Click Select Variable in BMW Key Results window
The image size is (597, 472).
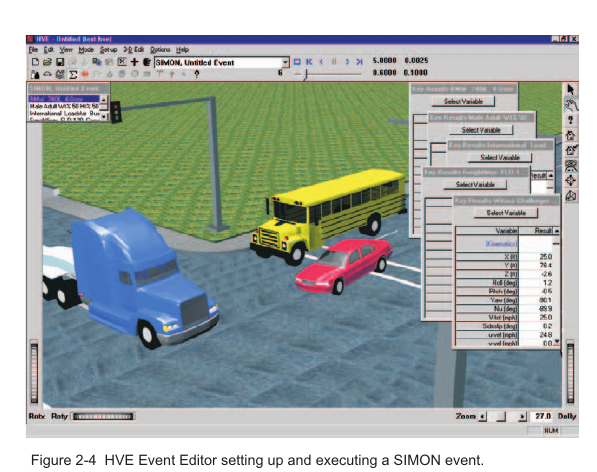[x=463, y=102]
